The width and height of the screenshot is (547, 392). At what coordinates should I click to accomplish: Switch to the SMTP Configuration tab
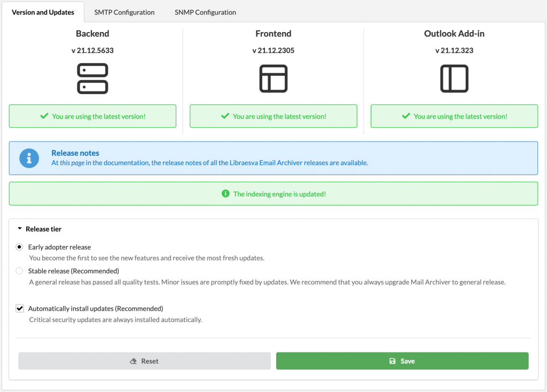[x=124, y=12]
